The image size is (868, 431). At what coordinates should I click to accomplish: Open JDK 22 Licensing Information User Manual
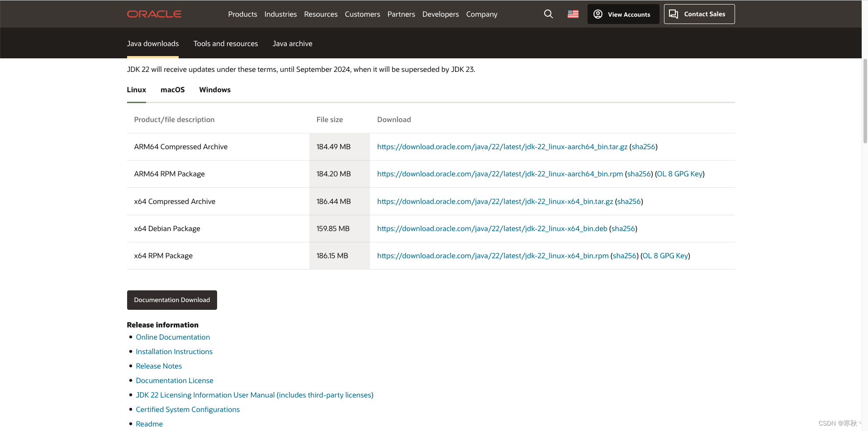point(255,395)
